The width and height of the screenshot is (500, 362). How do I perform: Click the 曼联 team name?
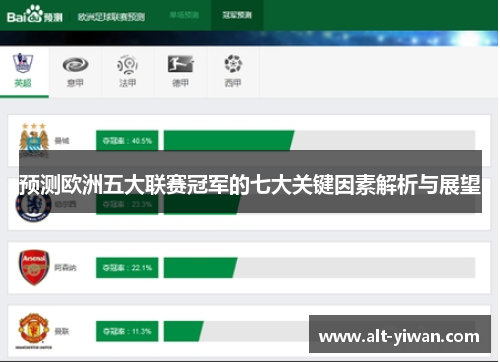pyautogui.click(x=62, y=331)
